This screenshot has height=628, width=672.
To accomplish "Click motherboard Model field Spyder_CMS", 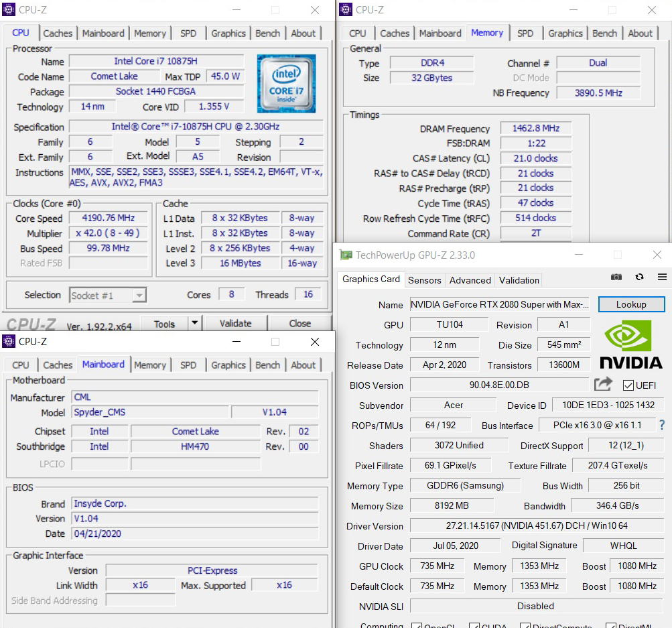I will click(x=151, y=412).
